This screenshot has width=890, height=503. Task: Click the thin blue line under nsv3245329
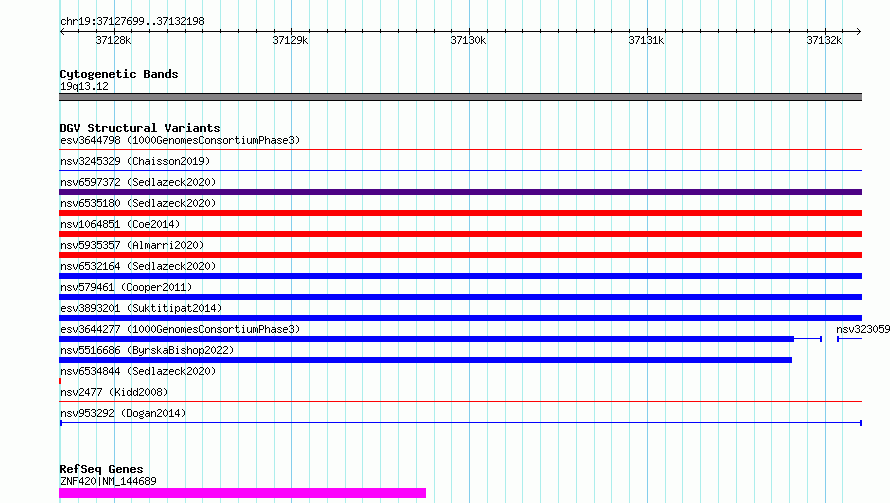coord(460,171)
